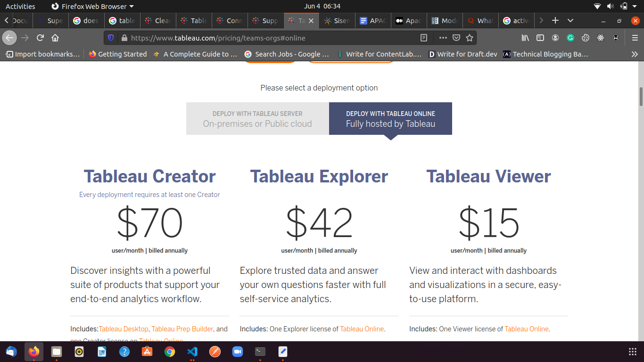644x362 pixels.
Task: Switch to the Clean tab
Action: [157, 21]
